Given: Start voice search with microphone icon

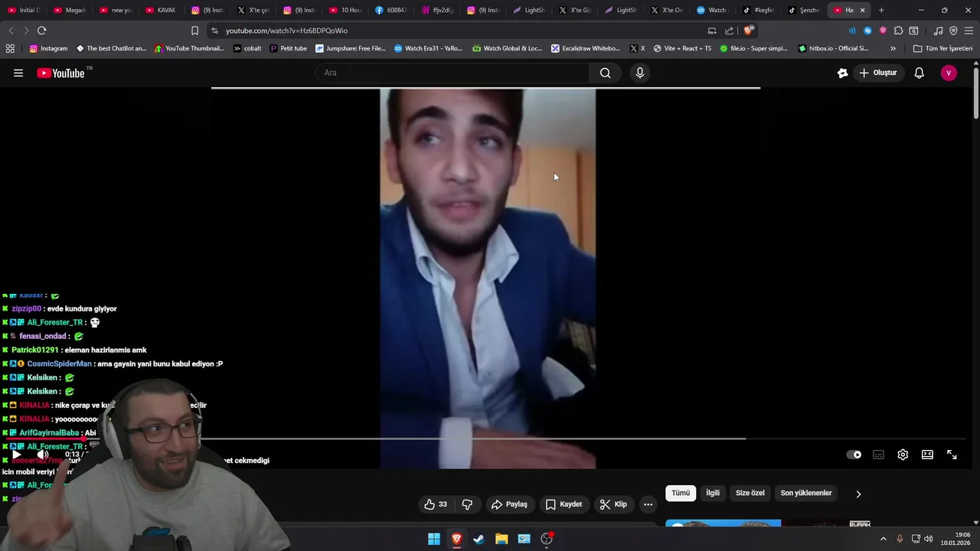Looking at the screenshot, I should (640, 73).
